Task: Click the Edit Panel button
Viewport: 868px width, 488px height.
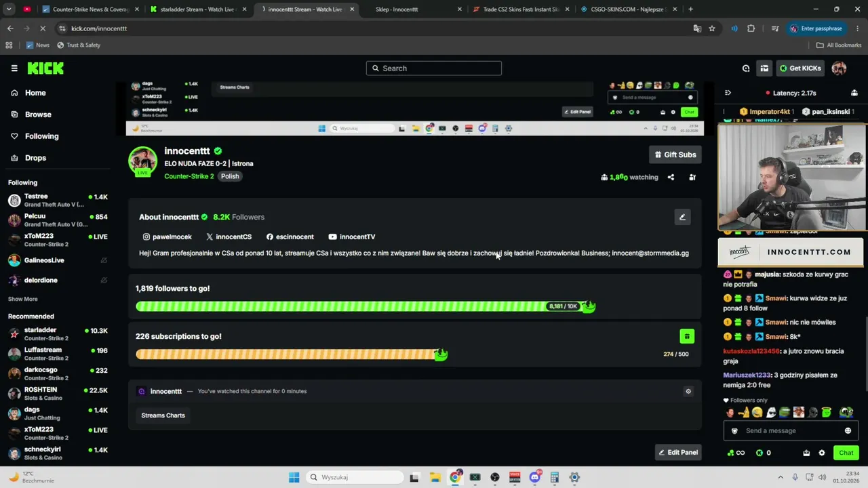Action: [x=677, y=453]
